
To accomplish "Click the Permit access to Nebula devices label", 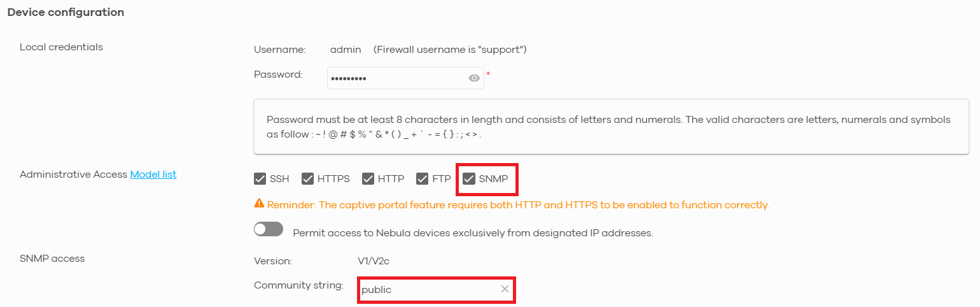I will point(473,233).
